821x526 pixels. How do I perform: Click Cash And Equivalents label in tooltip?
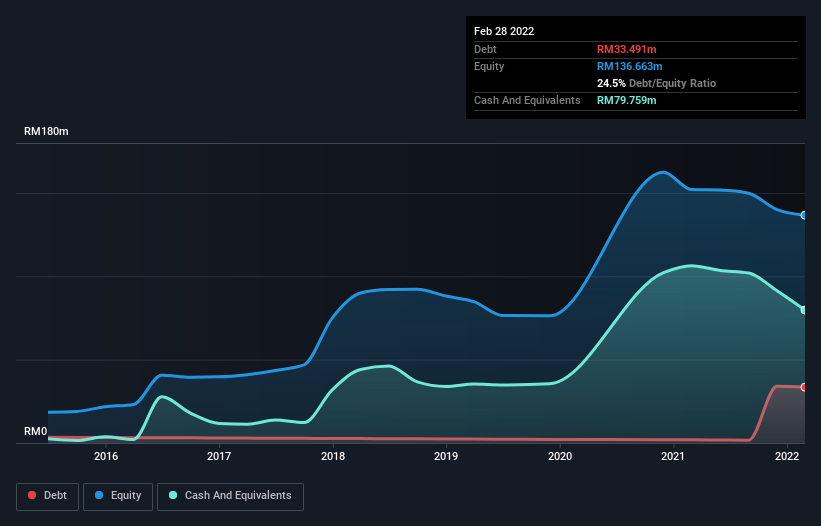point(527,100)
